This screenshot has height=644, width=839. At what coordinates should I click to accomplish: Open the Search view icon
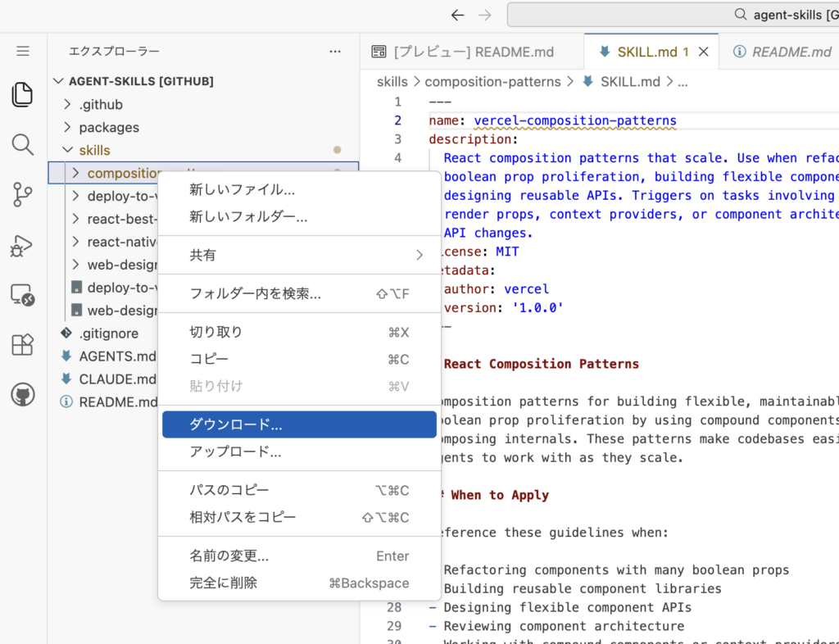click(x=23, y=145)
